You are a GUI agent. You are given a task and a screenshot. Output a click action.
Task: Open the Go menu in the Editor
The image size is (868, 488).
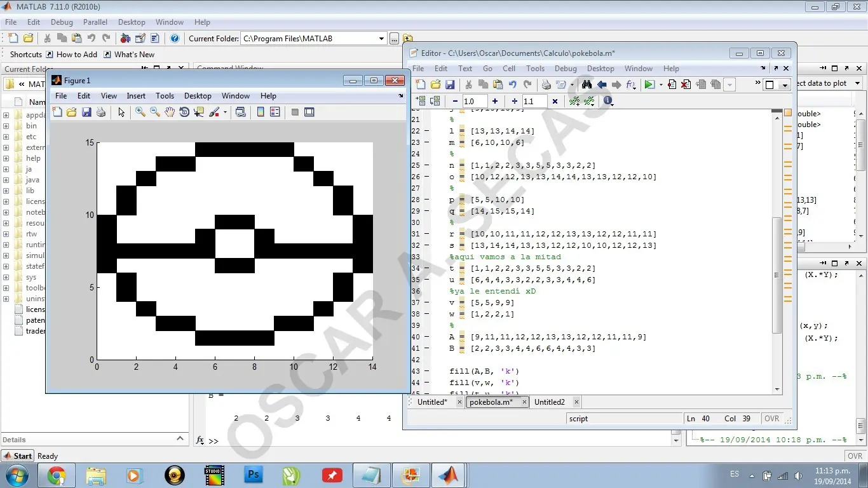pos(487,69)
